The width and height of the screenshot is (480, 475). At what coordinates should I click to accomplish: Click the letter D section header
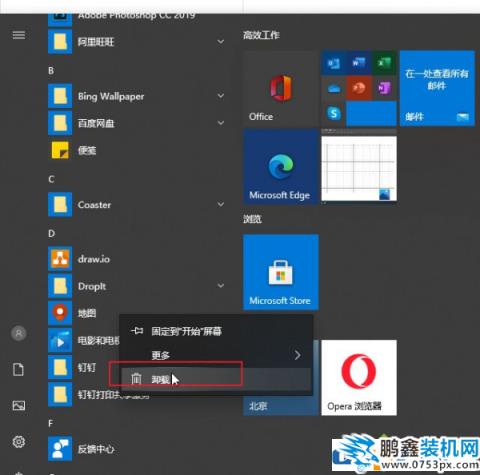click(x=51, y=233)
